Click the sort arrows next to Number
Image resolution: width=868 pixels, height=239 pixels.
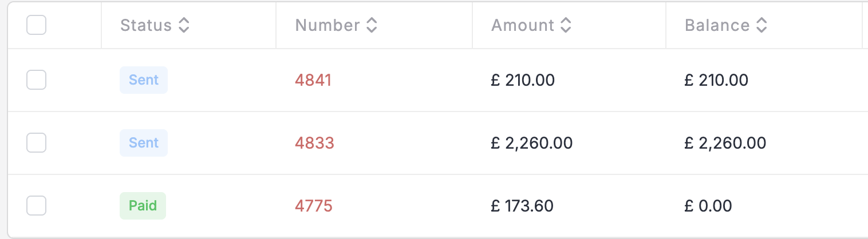click(372, 25)
